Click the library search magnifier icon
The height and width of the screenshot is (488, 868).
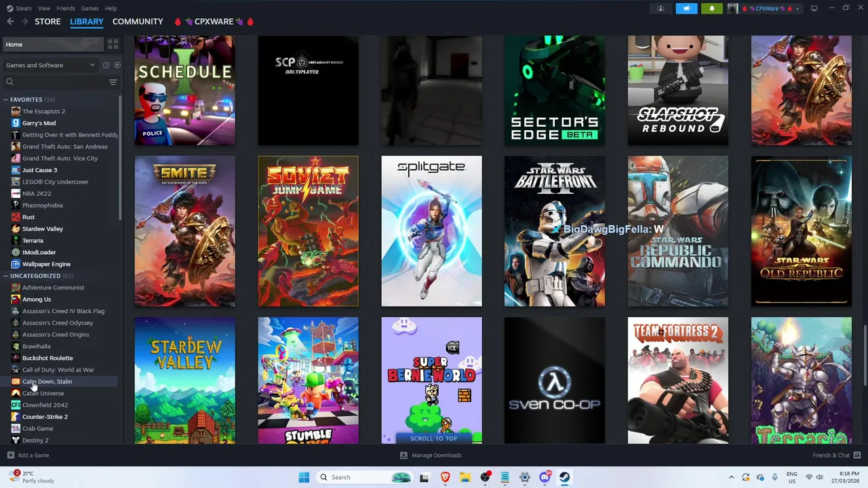[9, 82]
